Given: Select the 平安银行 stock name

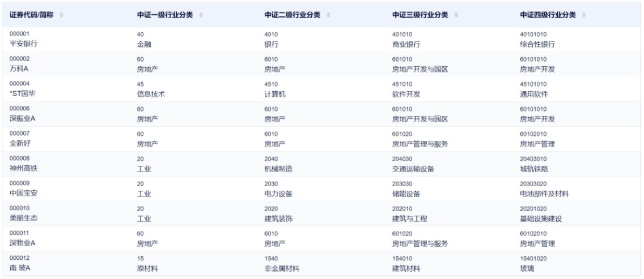Looking at the screenshot, I should pyautogui.click(x=23, y=44).
